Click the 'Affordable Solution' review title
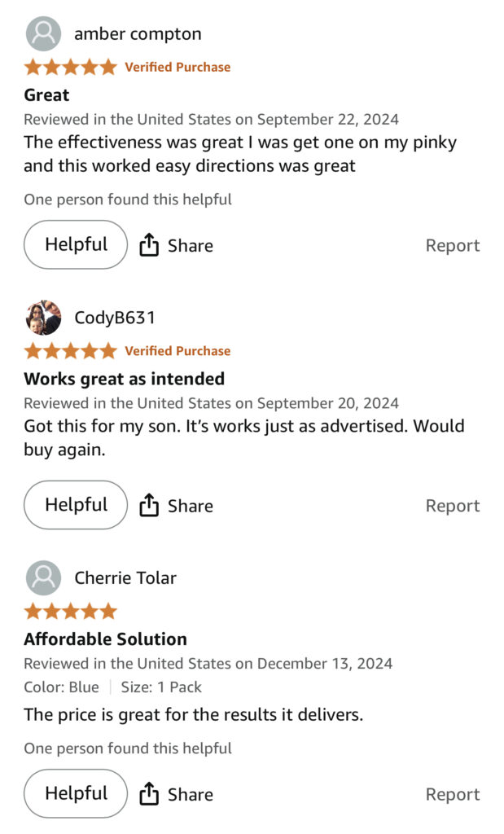This screenshot has height=834, width=504. (105, 639)
